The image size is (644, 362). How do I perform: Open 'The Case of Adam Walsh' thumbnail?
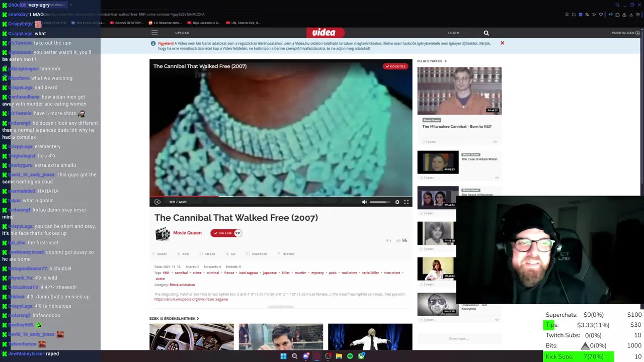tap(438, 162)
